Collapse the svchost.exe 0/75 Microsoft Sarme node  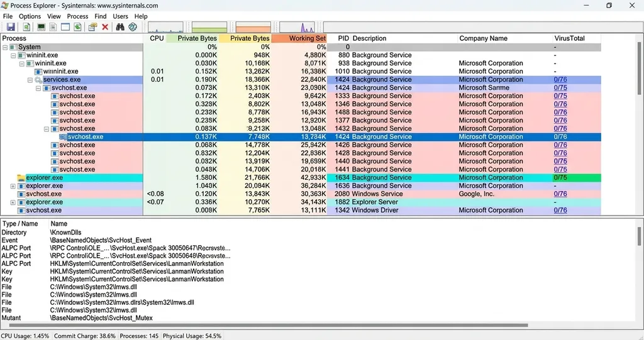(x=38, y=88)
